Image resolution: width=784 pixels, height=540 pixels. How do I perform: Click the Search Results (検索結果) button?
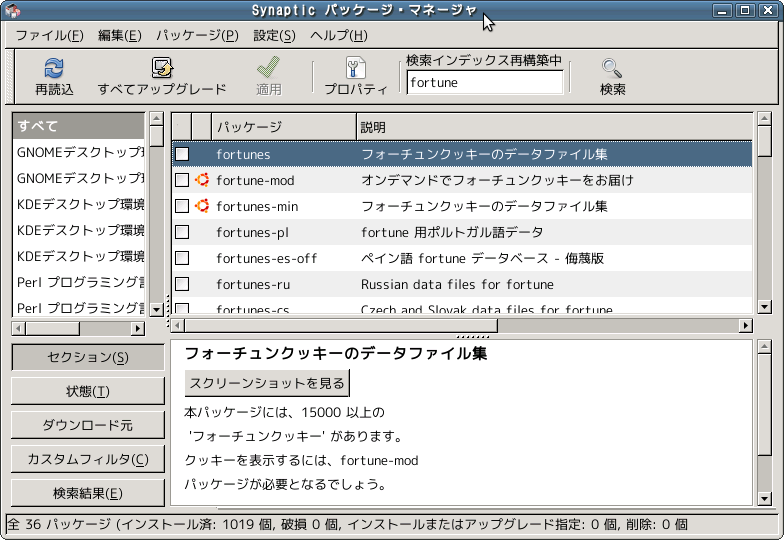[88, 493]
